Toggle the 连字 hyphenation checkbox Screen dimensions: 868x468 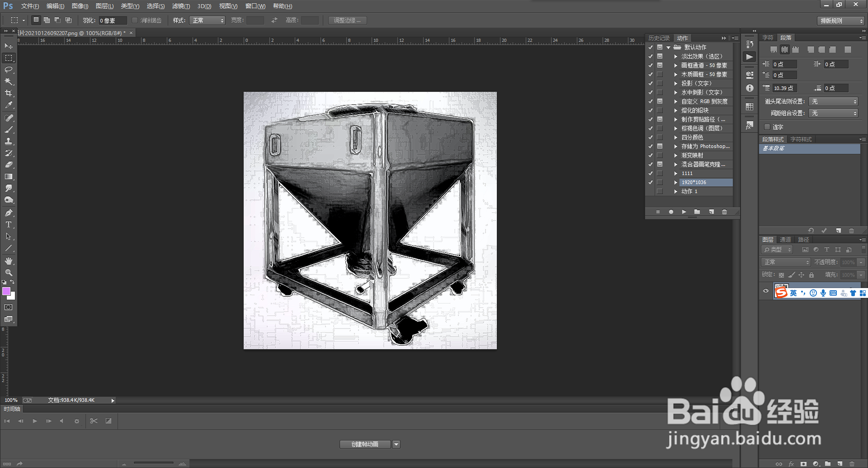[x=767, y=127]
